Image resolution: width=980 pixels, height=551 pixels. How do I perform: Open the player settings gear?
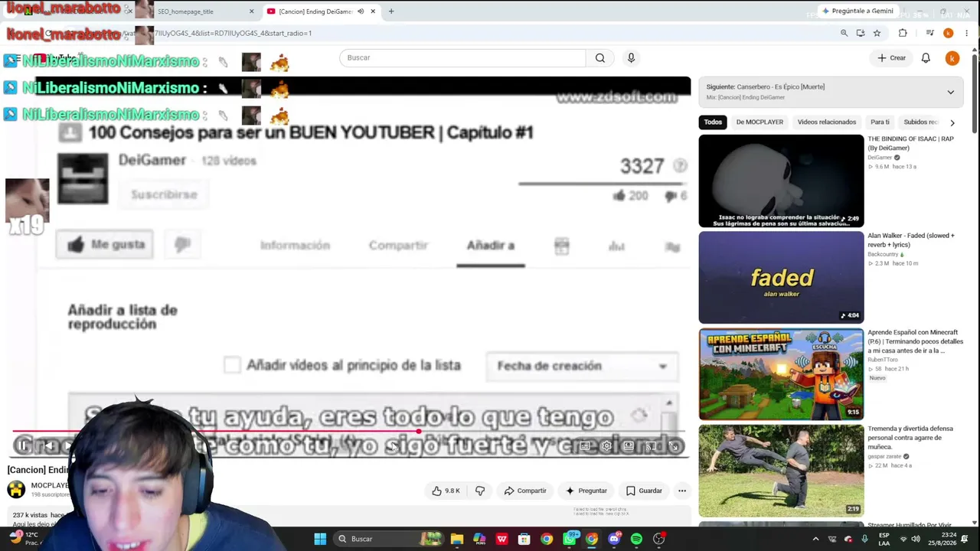point(606,446)
